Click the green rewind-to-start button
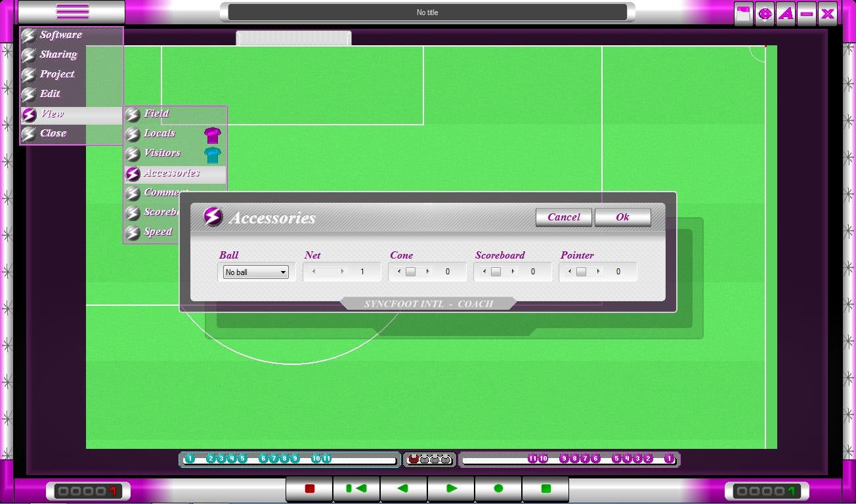Viewport: 856px width, 504px height. 356,489
